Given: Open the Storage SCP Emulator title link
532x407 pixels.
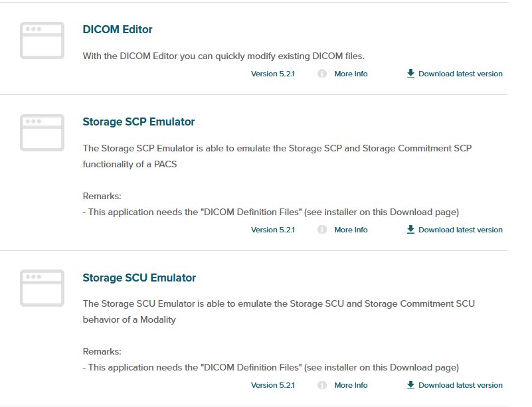Looking at the screenshot, I should click(x=138, y=122).
